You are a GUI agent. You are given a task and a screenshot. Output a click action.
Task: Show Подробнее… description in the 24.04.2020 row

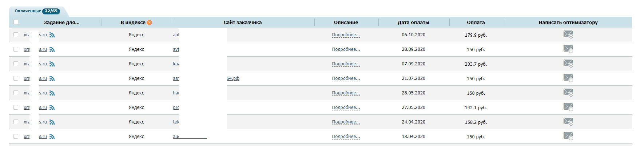(x=346, y=122)
